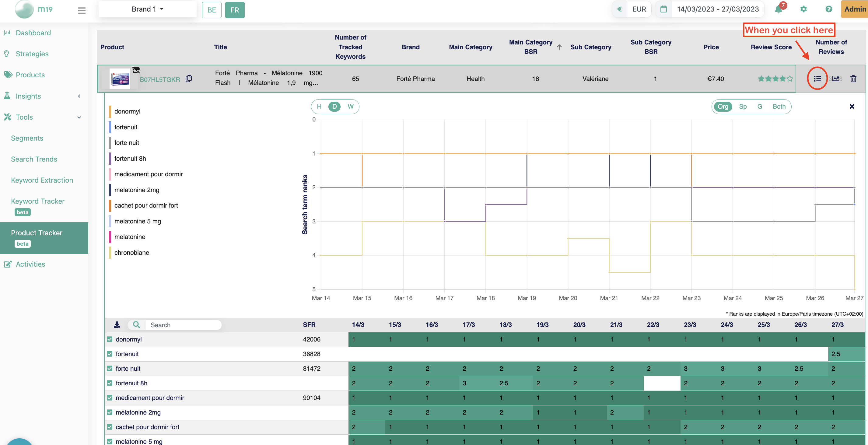Image resolution: width=868 pixels, height=445 pixels.
Task: Go to Segments page
Action: click(x=27, y=138)
